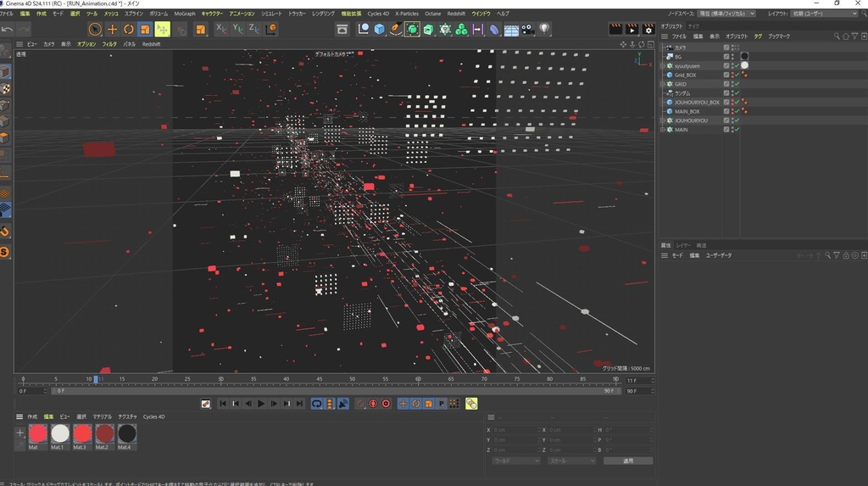Click the Undo arrow icon
The height and width of the screenshot is (486, 868).
[x=7, y=30]
